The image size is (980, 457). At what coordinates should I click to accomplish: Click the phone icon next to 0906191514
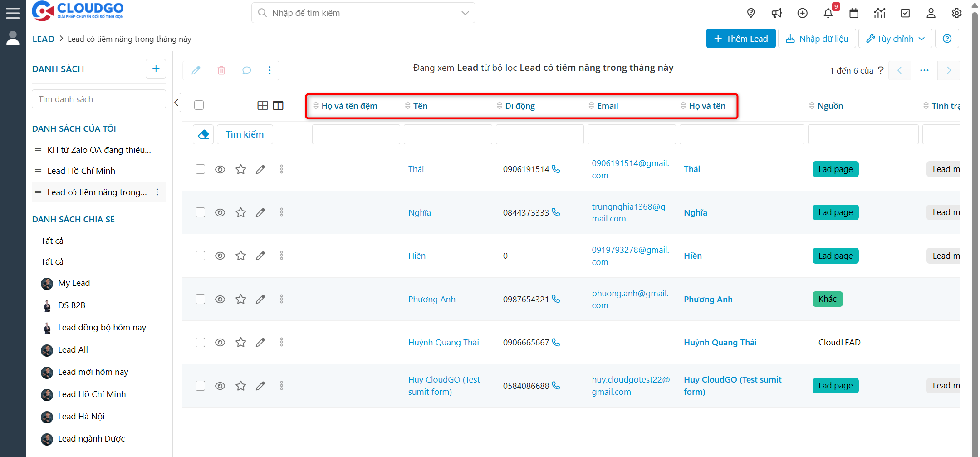point(556,169)
